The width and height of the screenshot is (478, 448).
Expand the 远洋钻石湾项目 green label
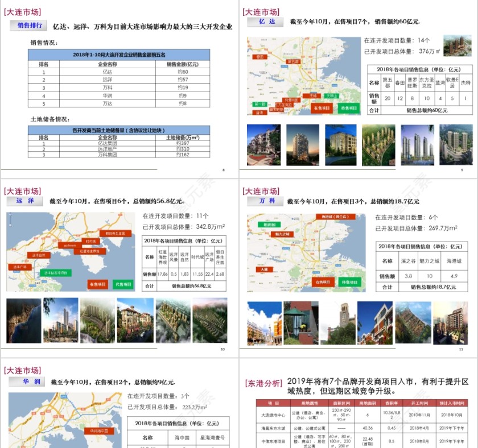pos(55,272)
